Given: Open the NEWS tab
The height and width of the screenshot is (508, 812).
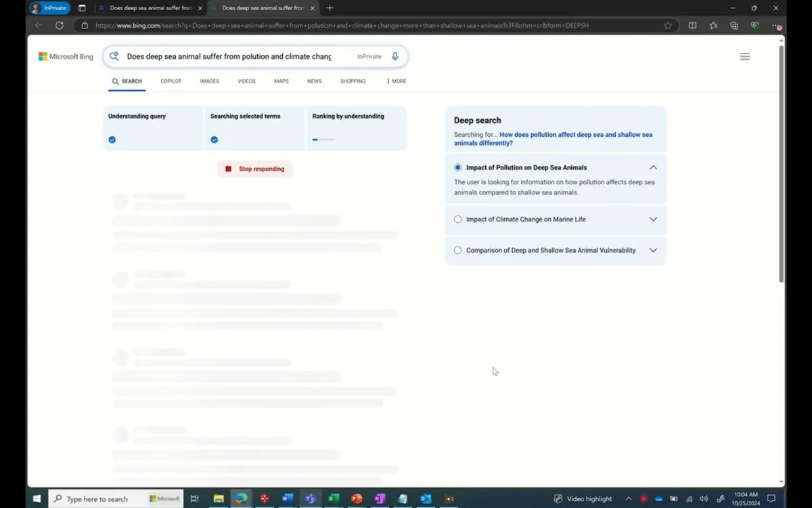Looking at the screenshot, I should pyautogui.click(x=314, y=81).
